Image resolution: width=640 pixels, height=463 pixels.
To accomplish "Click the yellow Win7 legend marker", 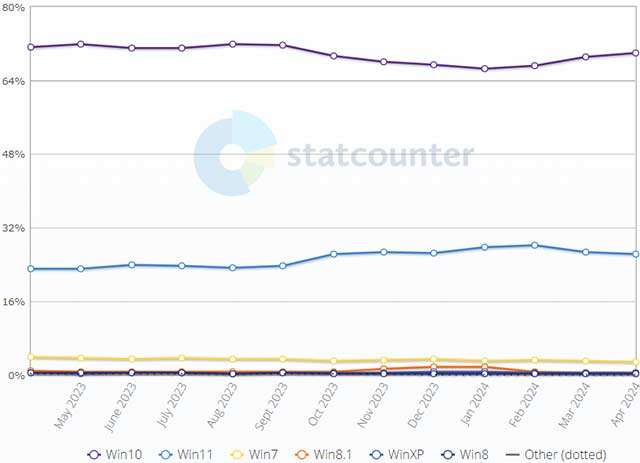I will [x=238, y=454].
